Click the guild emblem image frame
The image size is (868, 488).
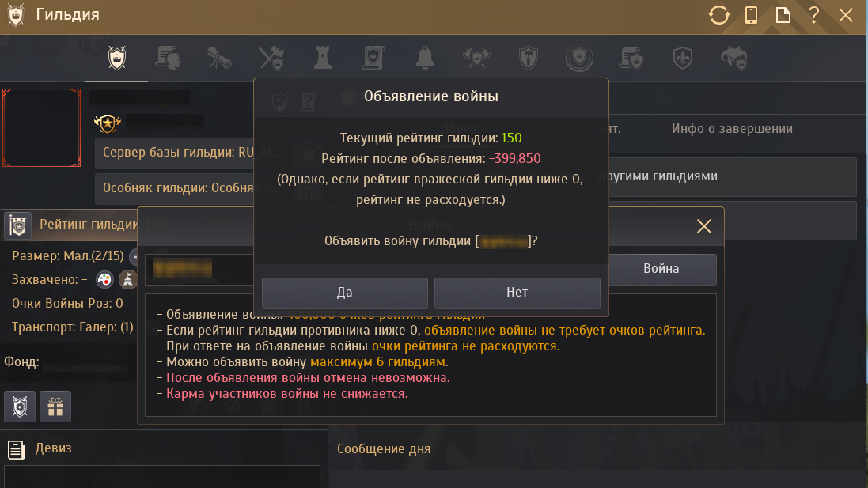(41, 128)
